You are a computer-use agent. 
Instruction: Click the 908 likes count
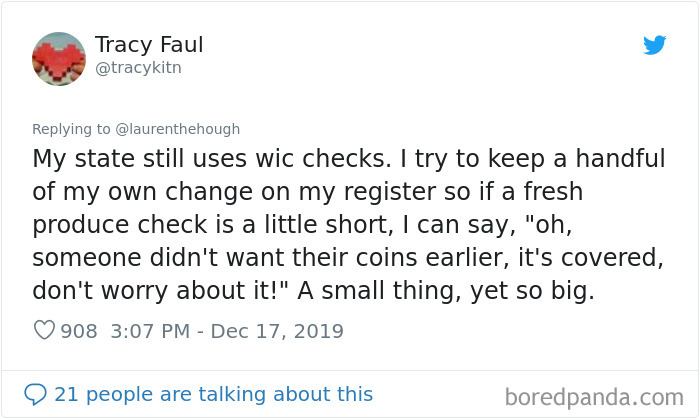point(79,331)
